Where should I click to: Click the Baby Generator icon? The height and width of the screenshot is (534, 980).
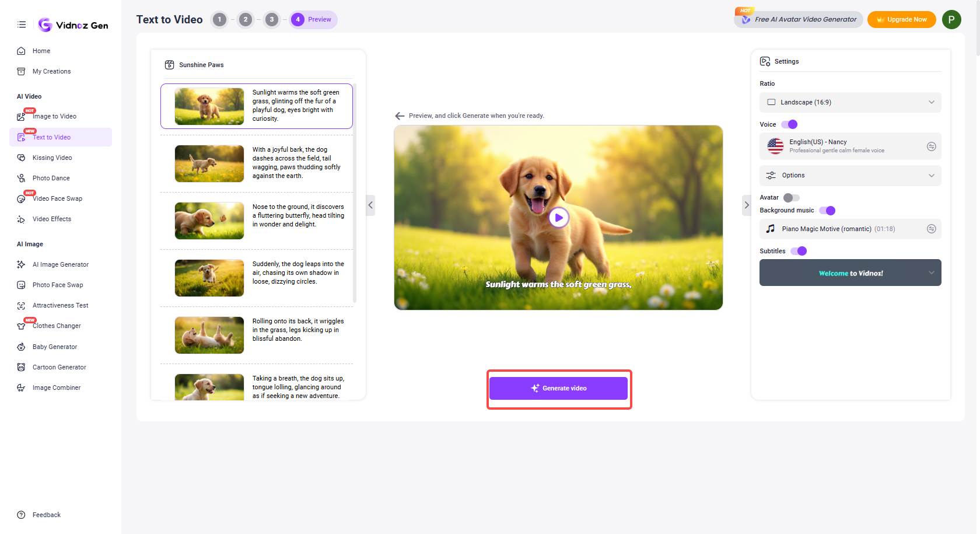click(21, 347)
